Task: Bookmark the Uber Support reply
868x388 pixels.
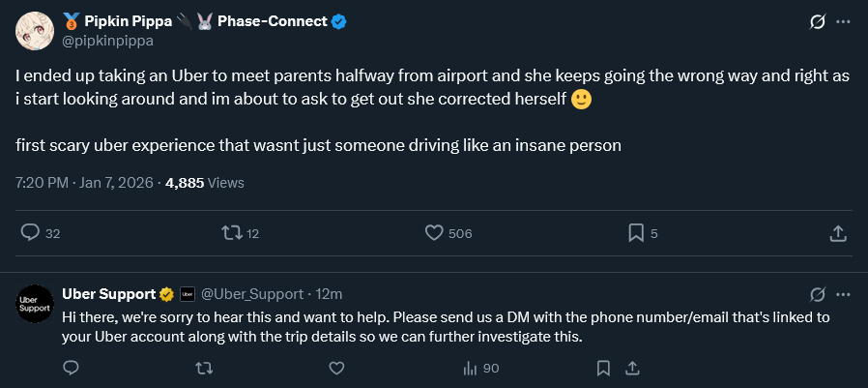Action: tap(603, 368)
